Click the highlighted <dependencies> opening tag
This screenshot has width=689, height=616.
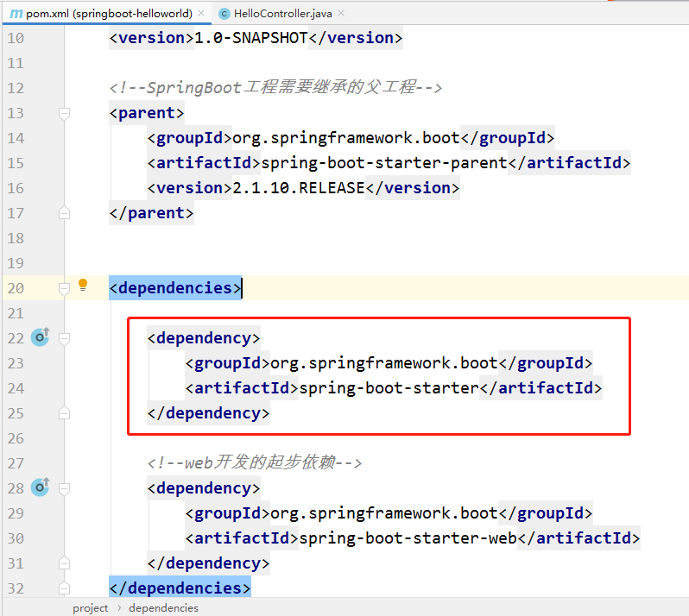(x=175, y=288)
